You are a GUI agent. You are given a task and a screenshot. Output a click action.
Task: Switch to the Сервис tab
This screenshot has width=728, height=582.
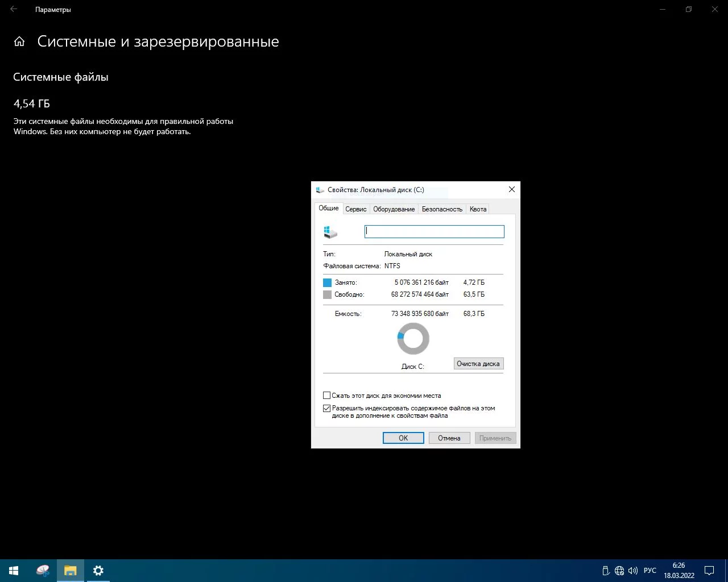point(356,209)
